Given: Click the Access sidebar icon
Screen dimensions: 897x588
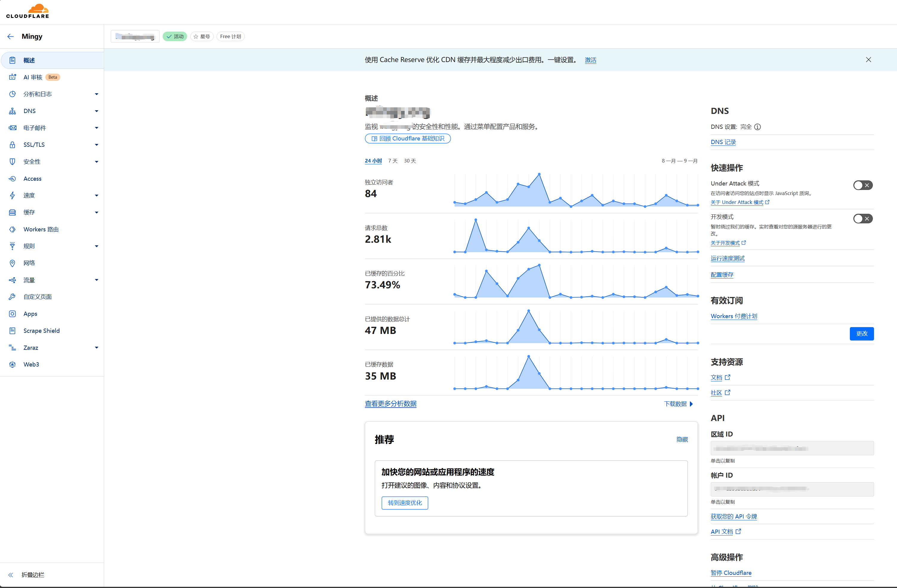Looking at the screenshot, I should pyautogui.click(x=13, y=179).
